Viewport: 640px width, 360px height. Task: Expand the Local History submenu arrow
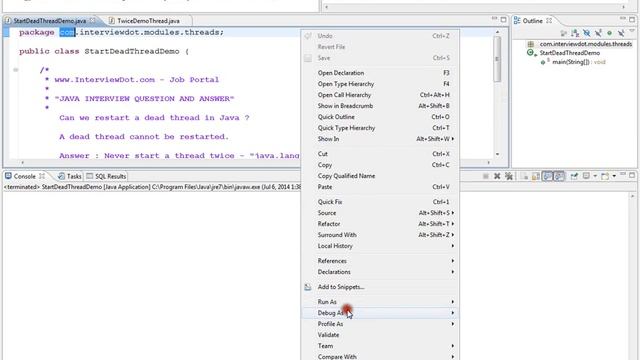(453, 246)
